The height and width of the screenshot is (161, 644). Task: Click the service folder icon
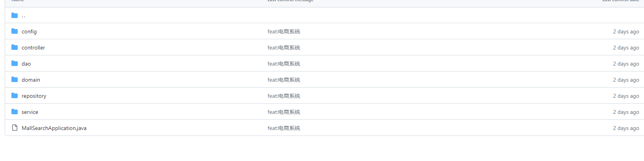(15, 112)
